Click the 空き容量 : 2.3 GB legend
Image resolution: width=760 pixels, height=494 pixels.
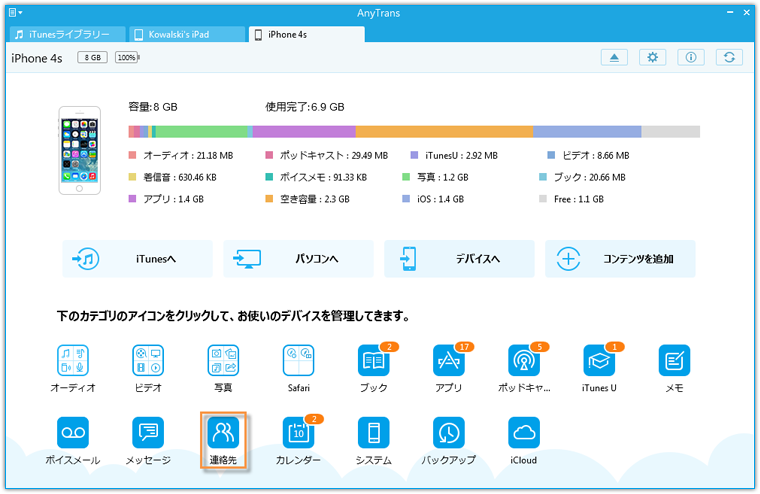pyautogui.click(x=307, y=199)
